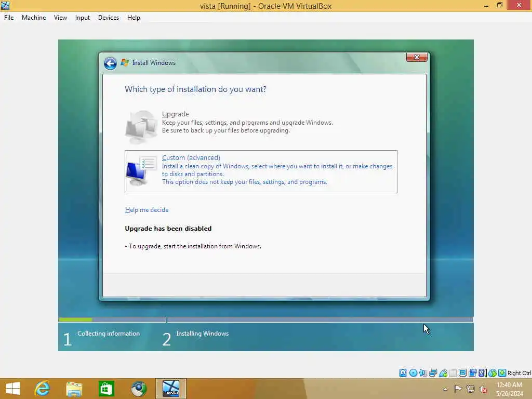Click the Installing Windows step label
Screen dimensions: 532x399
(203, 334)
